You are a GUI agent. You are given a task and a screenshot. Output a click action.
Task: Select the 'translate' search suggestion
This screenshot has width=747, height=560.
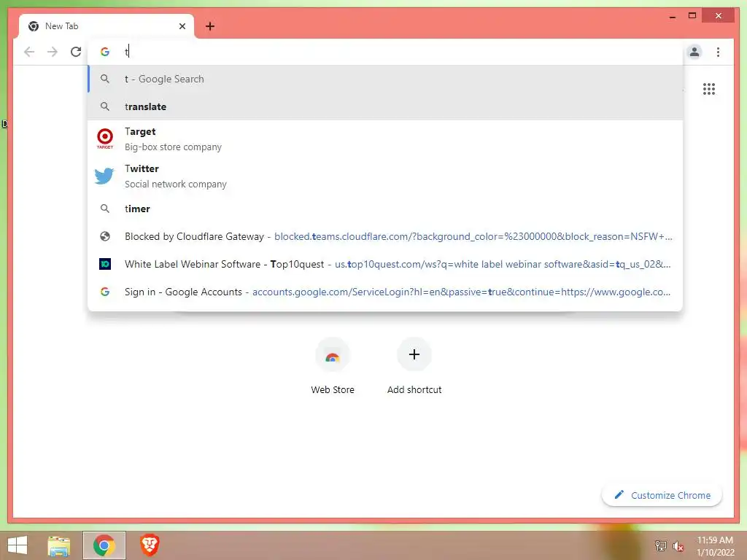tap(385, 106)
